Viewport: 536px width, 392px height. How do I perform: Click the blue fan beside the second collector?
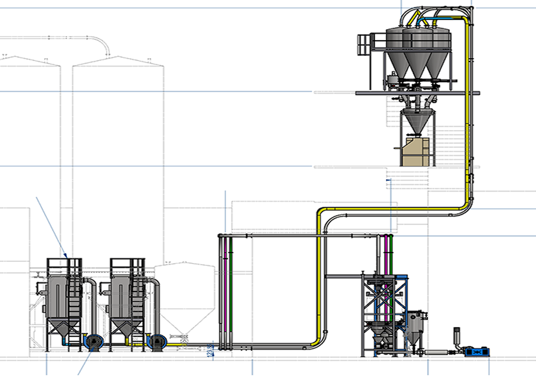click(x=157, y=341)
